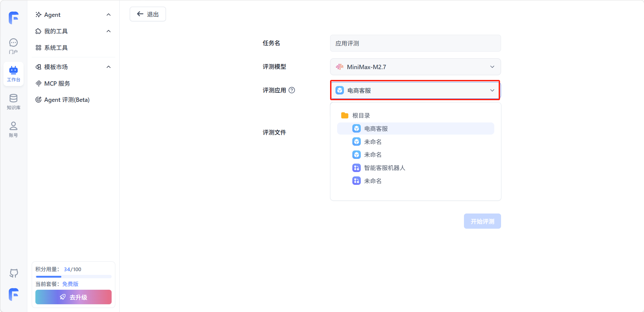Click the 34/100 usage value
644x312 pixels.
click(x=72, y=269)
